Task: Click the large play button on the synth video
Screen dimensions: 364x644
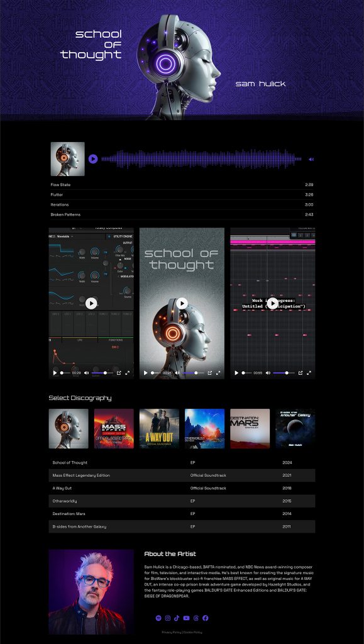Action: (x=91, y=304)
